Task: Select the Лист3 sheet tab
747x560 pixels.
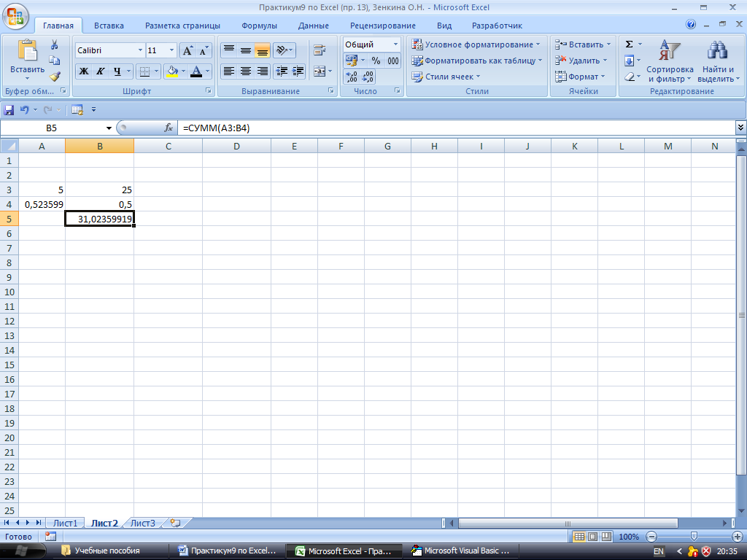Action: click(142, 524)
